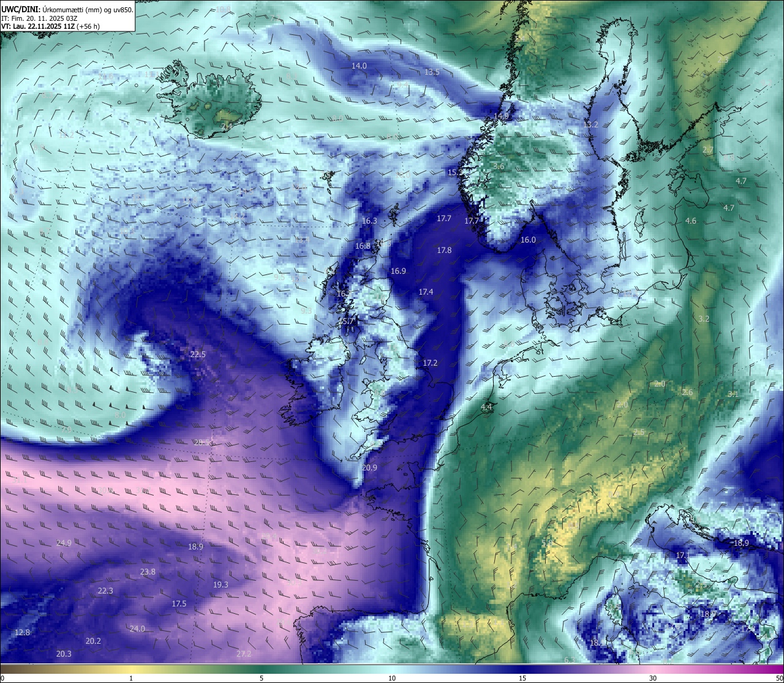Select the 2.5 value label
Viewport: 784px width, 683px height.
[x=638, y=432]
